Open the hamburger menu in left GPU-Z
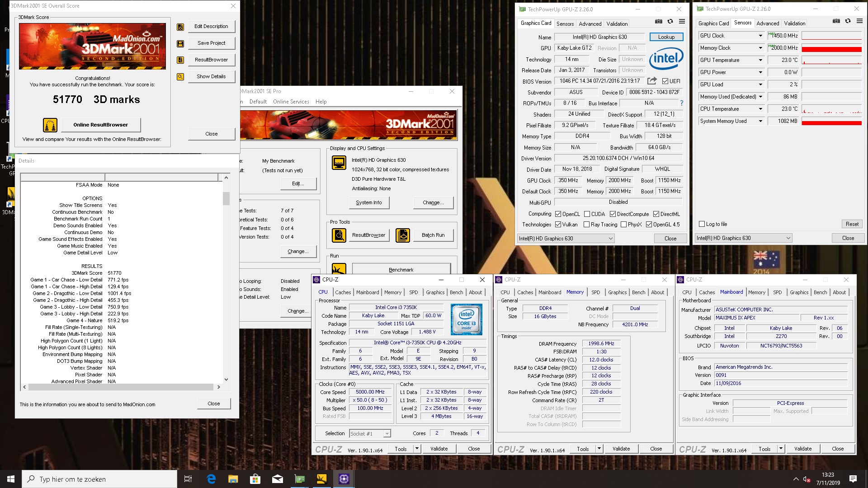This screenshot has height=488, width=868. pyautogui.click(x=682, y=21)
